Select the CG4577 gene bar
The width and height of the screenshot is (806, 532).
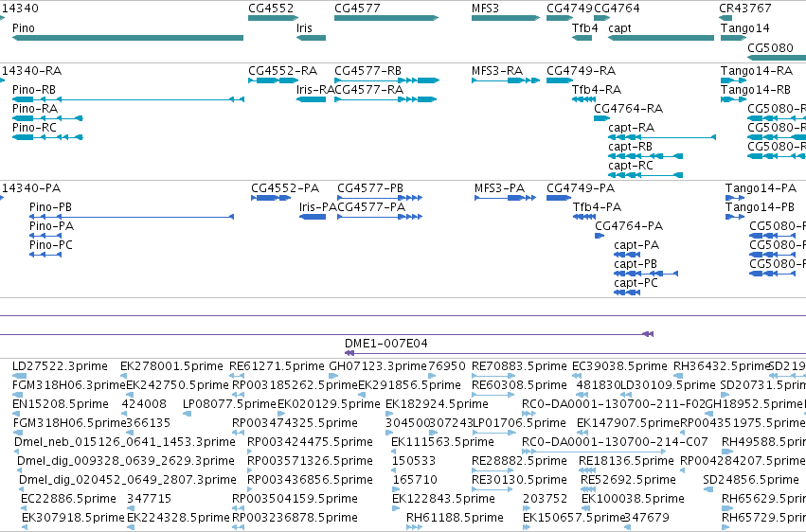tap(386, 18)
